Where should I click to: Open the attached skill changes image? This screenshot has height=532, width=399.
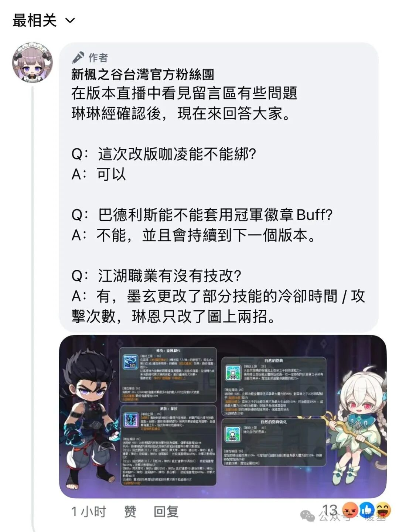click(x=223, y=416)
